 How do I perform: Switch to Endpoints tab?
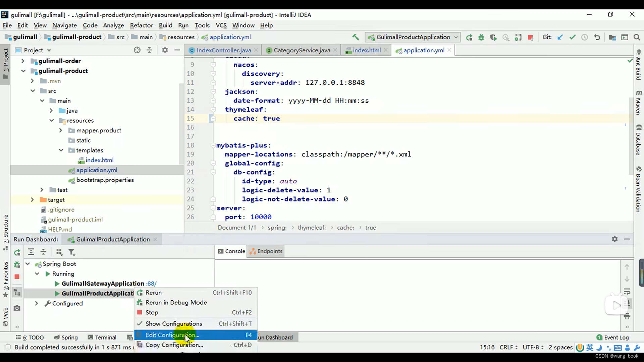[266, 251]
